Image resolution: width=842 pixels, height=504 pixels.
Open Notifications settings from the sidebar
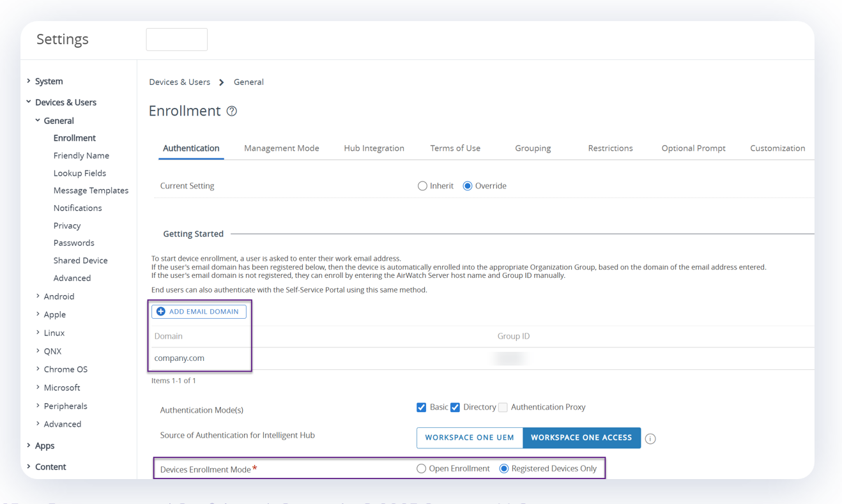pos(77,208)
